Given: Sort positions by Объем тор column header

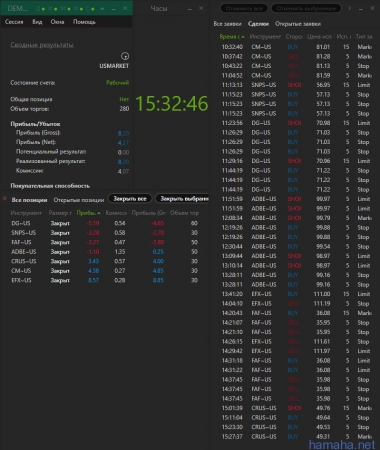Looking at the screenshot, I should coord(184,213).
